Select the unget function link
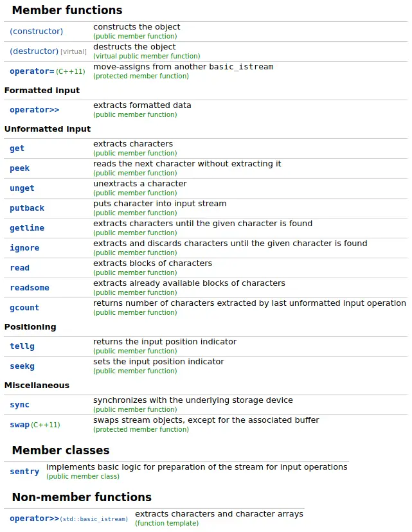The height and width of the screenshot is (532, 412). [22, 188]
